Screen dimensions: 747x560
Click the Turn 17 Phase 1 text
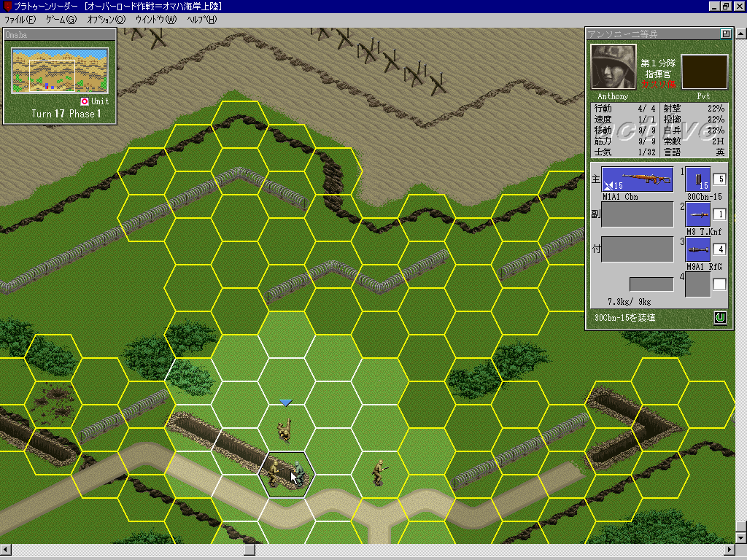[x=66, y=114]
